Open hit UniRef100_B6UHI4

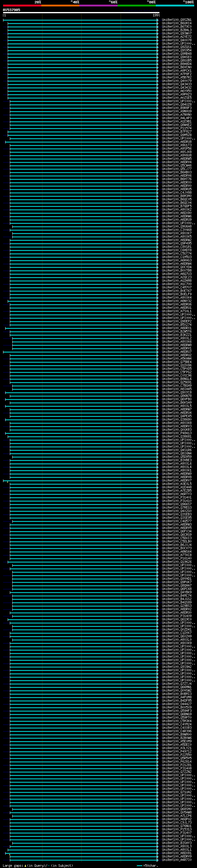(x=177, y=23)
